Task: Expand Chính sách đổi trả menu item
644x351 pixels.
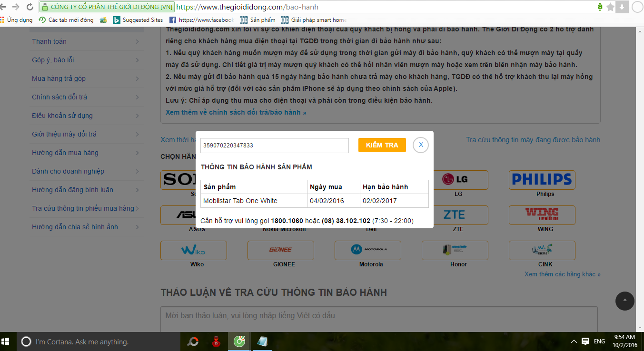Action: 86,97
